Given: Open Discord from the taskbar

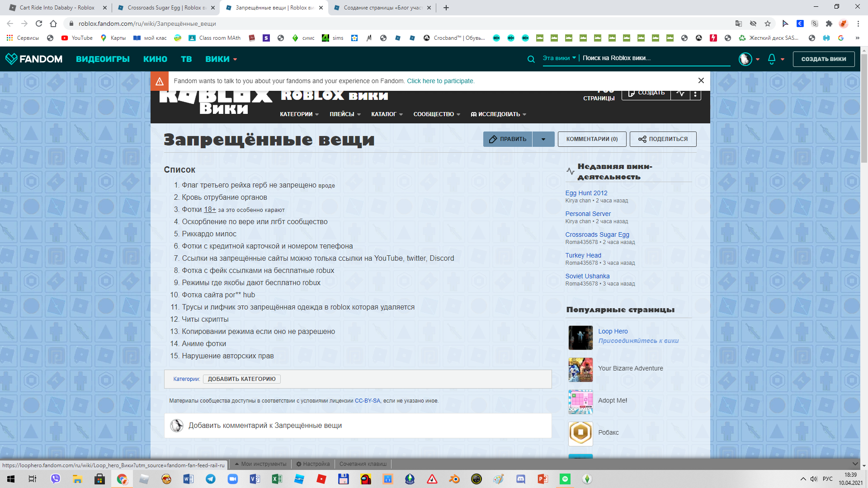Looking at the screenshot, I should (x=521, y=479).
